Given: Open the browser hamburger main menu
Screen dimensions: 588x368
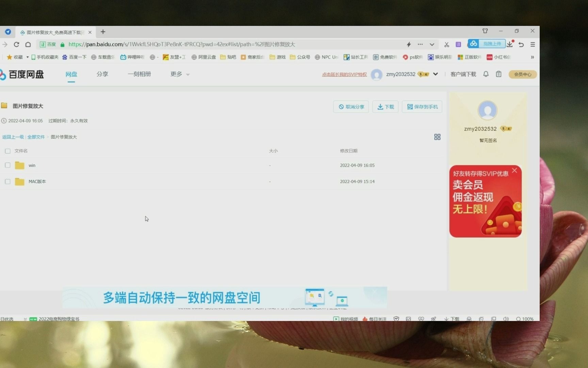Looking at the screenshot, I should [533, 45].
